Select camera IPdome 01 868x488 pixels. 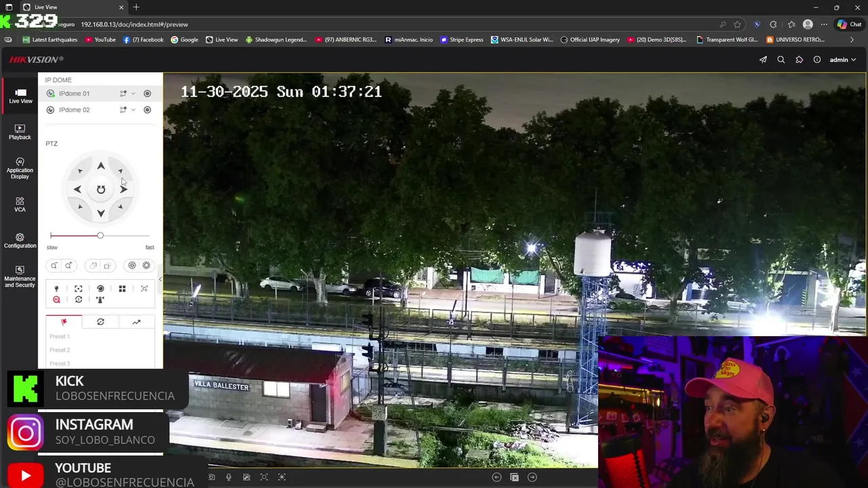click(x=74, y=94)
